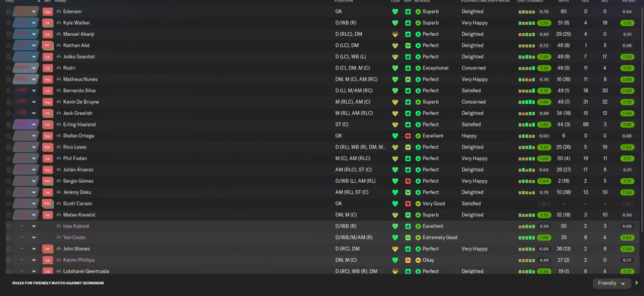Viewport: 644px width, 296px height.
Task: Click Kyle Walker's last five games form bars
Action: click(527, 23)
